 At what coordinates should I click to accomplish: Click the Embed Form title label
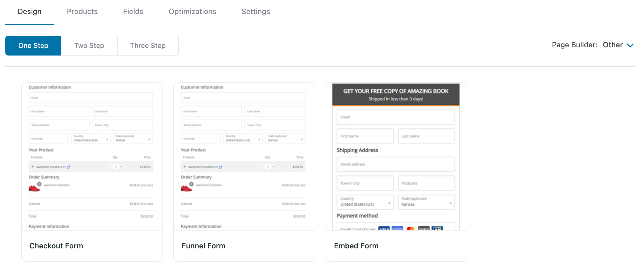356,246
